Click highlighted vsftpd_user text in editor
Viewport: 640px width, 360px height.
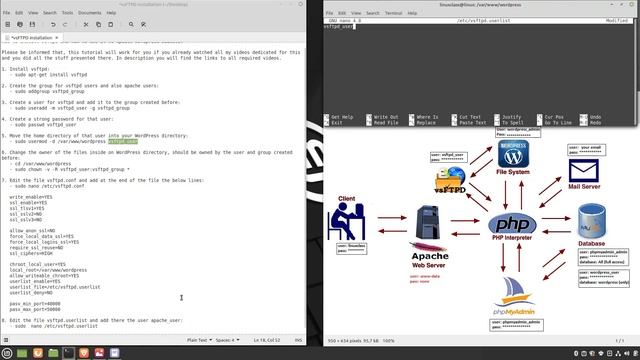tap(123, 142)
